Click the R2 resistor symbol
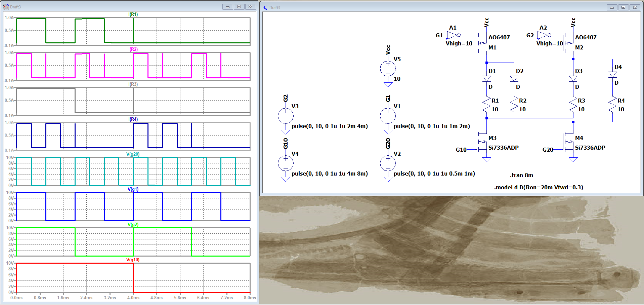Viewport: 644px width, 305px height. coord(514,105)
